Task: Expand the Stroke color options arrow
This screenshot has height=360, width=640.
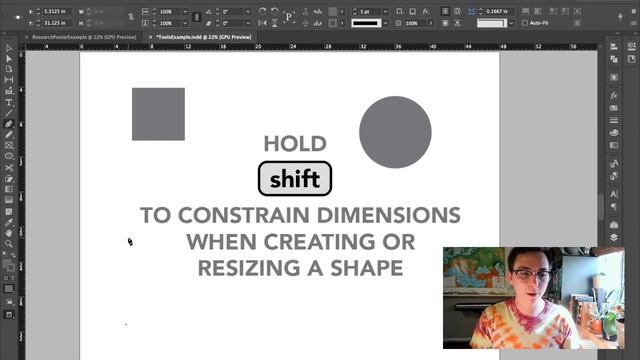Action: [342, 23]
